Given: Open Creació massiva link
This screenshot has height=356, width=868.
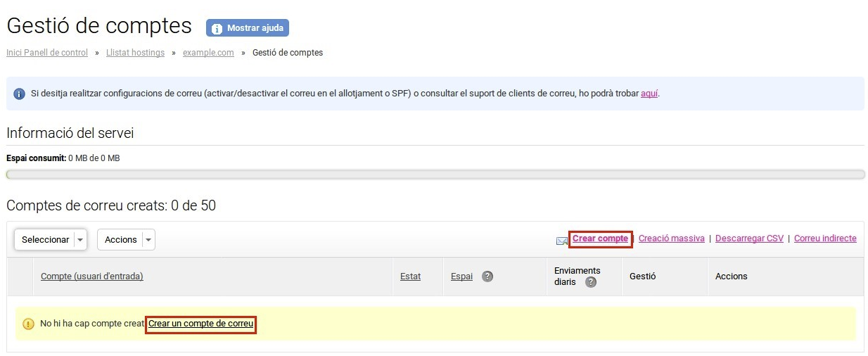Looking at the screenshot, I should tap(671, 239).
